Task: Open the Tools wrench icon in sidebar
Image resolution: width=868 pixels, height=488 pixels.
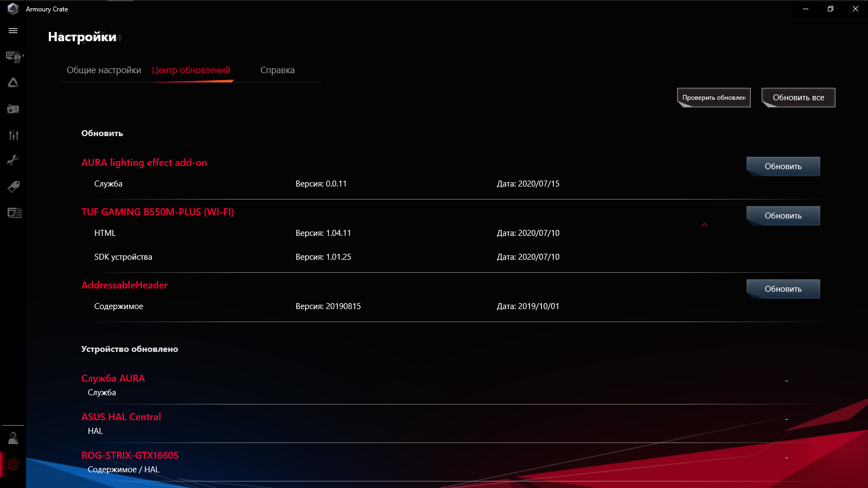Action: (x=13, y=160)
